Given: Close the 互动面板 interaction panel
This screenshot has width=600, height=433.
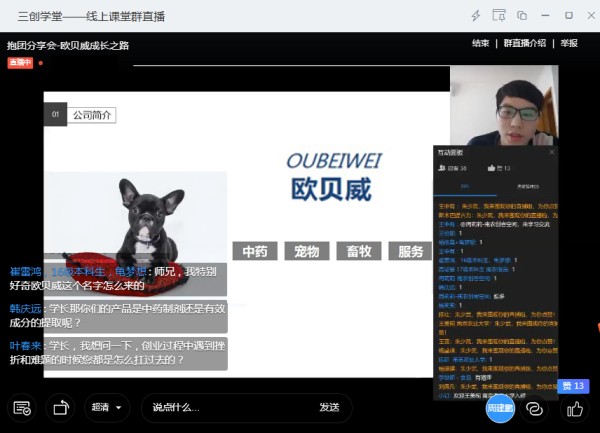Looking at the screenshot, I should (551, 152).
